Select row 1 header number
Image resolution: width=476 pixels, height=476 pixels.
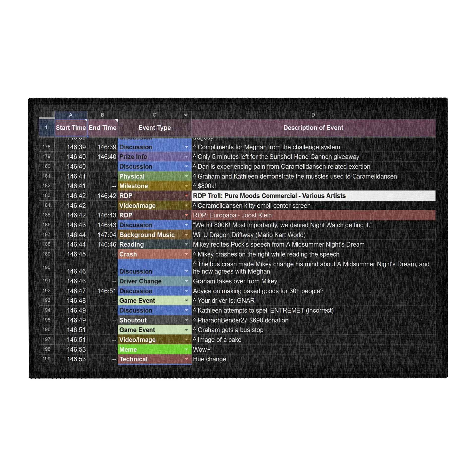[x=46, y=127]
